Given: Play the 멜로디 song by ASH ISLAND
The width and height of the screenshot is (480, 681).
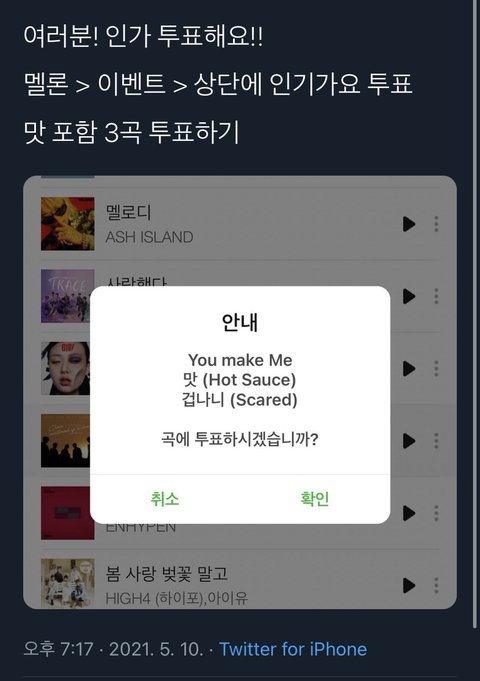Looking at the screenshot, I should [409, 224].
